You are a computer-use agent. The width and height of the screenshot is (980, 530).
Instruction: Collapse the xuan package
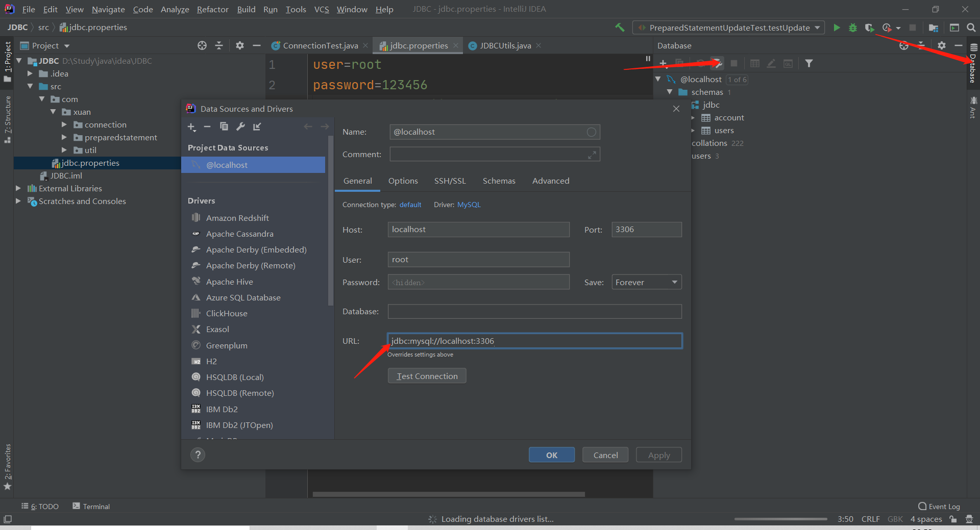click(x=53, y=112)
